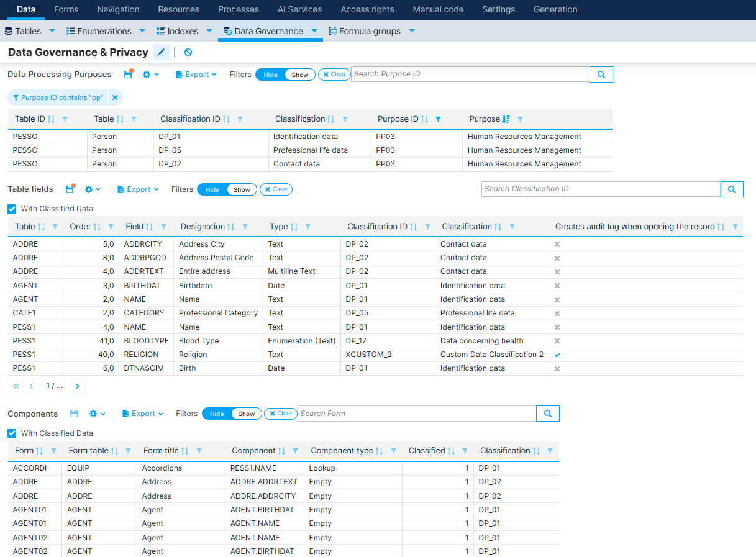This screenshot has width=756, height=557.
Task: Sort Table fields Type column
Action: coord(294,227)
